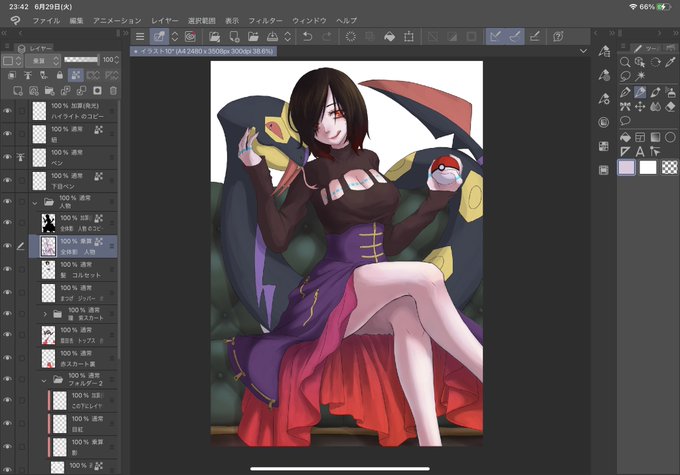Select the Gradient tool
Viewport: 680px width, 475px height.
coord(655,138)
